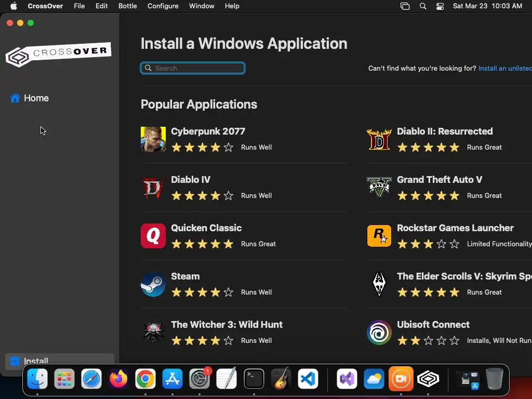Click the Steam application title
This screenshot has width=532, height=399.
click(185, 276)
